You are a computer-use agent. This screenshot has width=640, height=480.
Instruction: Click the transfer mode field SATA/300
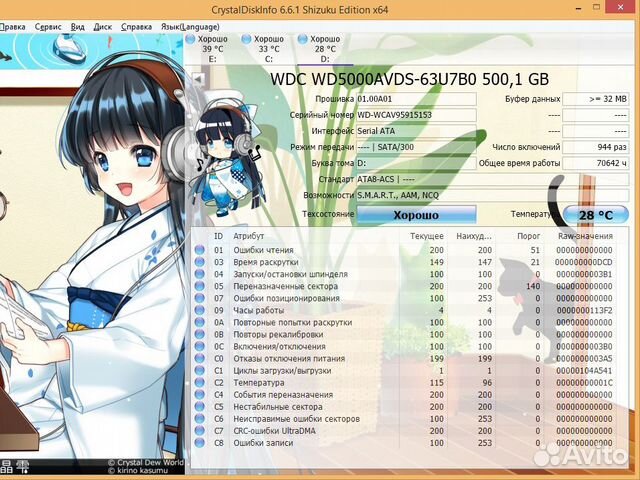[416, 147]
